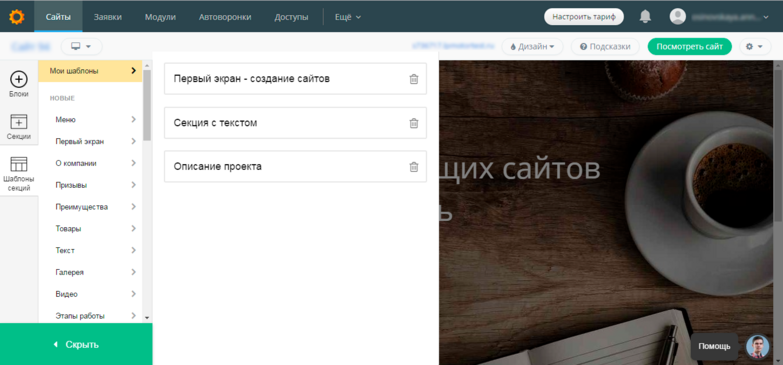783x365 pixels.
Task: Open the settings gear dropdown
Action: point(754,46)
